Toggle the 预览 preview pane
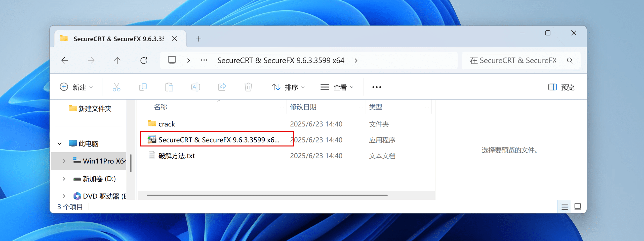 (561, 87)
